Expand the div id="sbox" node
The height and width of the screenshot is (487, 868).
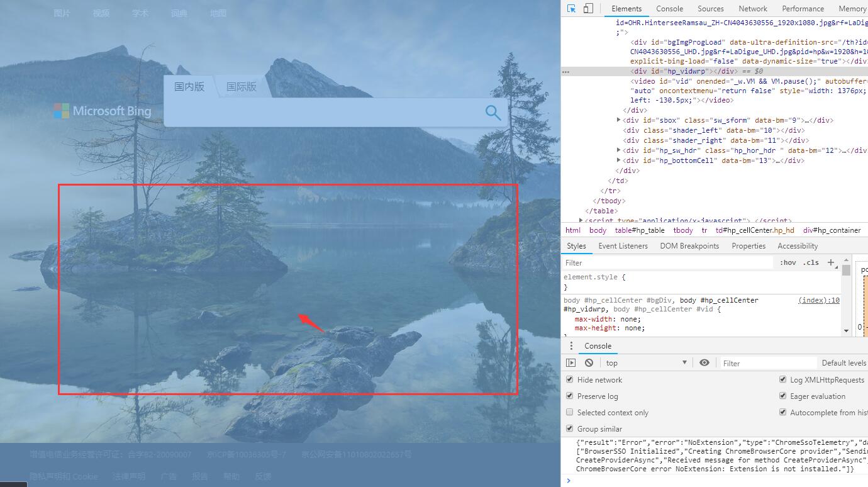coord(619,120)
